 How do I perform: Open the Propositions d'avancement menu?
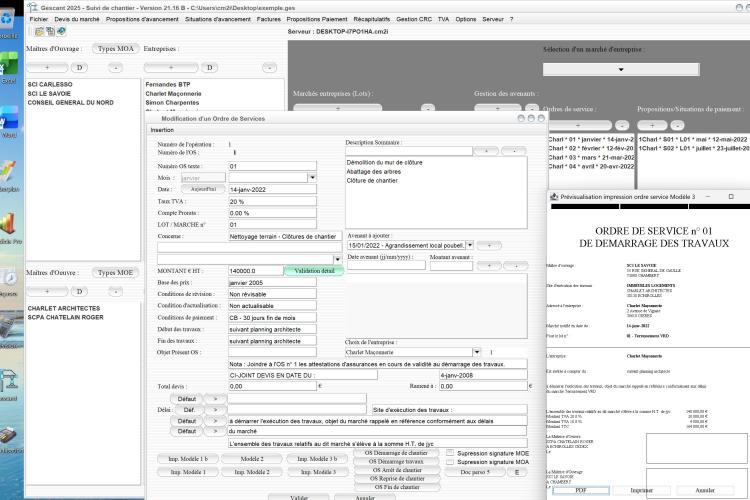pos(142,19)
